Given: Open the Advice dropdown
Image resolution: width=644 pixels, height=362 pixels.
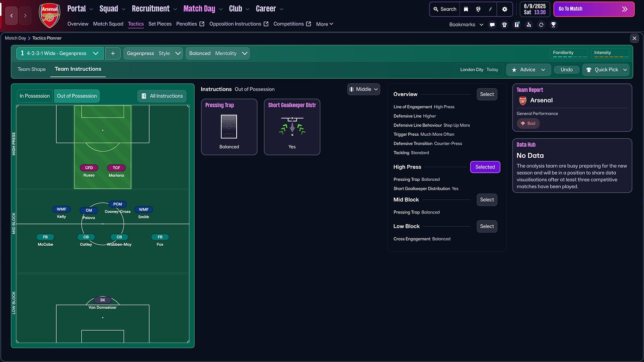Looking at the screenshot, I should (x=529, y=70).
